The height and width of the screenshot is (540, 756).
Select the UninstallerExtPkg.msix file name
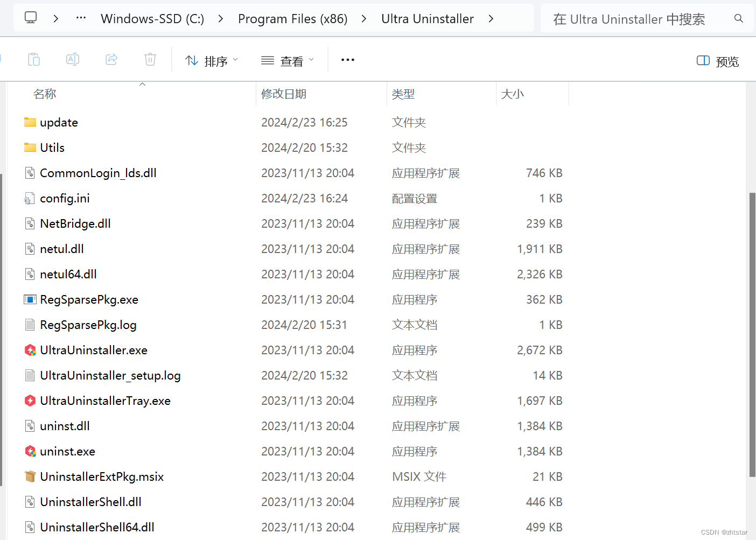pos(102,476)
